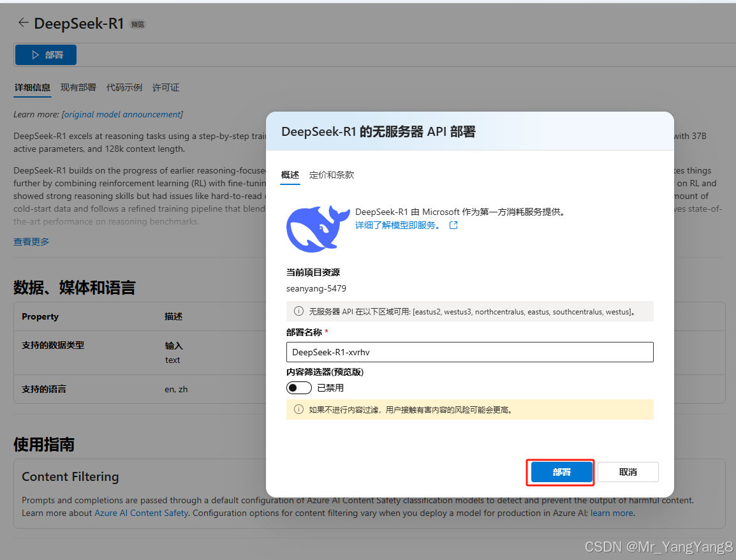Go back using the arrow beside DeepSeek-R1

point(23,22)
